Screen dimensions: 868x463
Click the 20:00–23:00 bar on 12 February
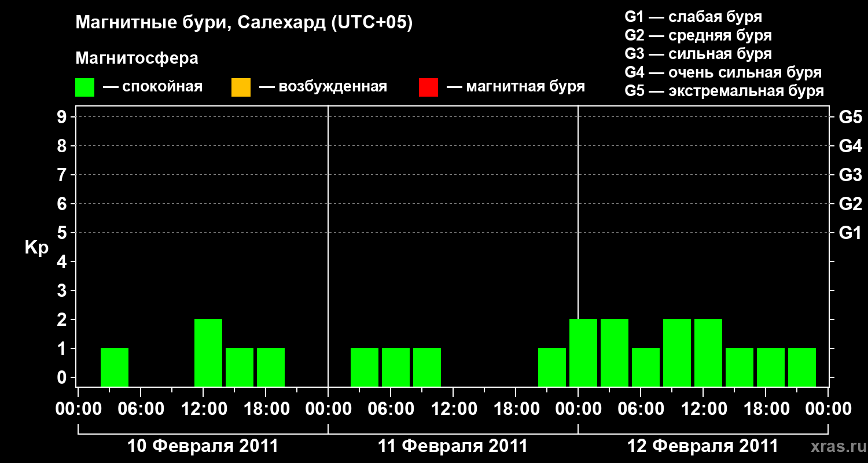(802, 367)
